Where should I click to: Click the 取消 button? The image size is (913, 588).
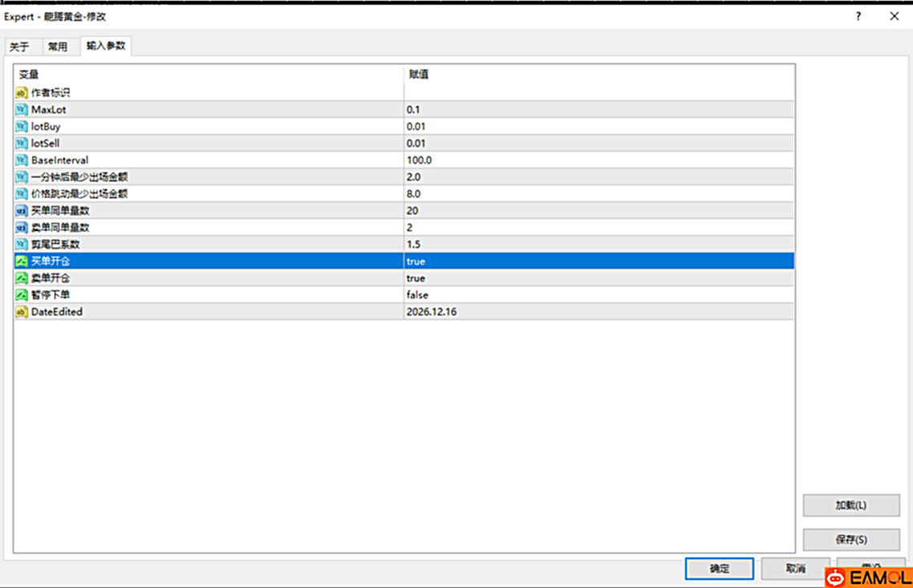795,569
